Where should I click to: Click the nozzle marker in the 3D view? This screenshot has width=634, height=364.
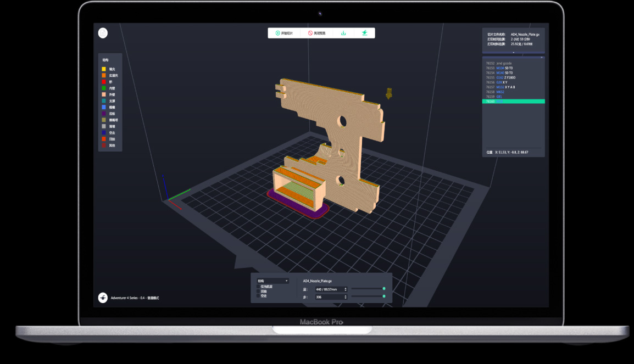(x=390, y=93)
